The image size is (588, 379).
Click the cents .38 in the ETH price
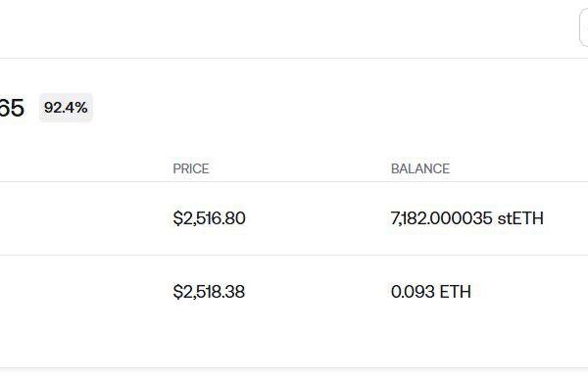pos(234,292)
